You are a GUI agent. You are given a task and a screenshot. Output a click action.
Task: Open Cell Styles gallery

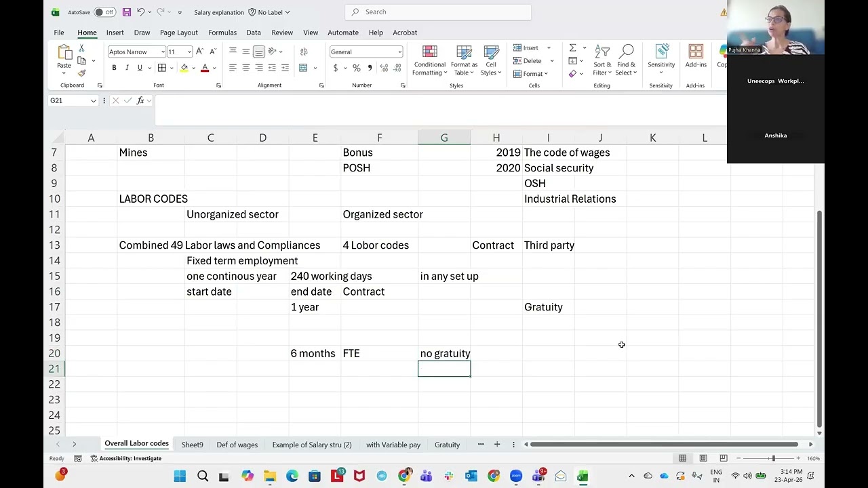point(490,61)
